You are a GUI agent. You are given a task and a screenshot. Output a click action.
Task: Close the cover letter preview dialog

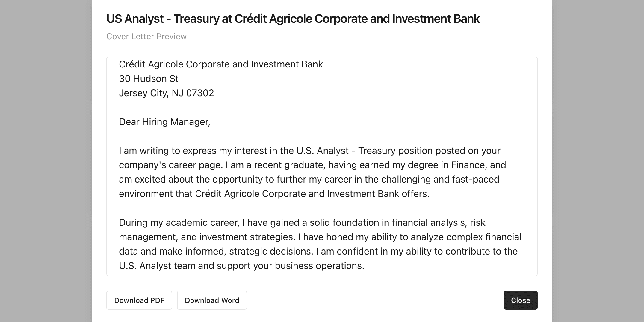click(x=521, y=300)
